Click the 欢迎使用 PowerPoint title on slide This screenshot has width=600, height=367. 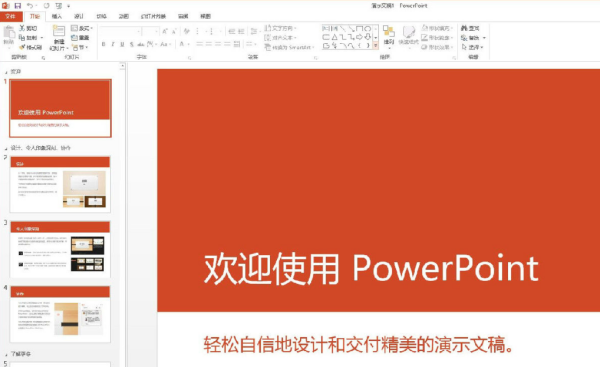point(371,269)
